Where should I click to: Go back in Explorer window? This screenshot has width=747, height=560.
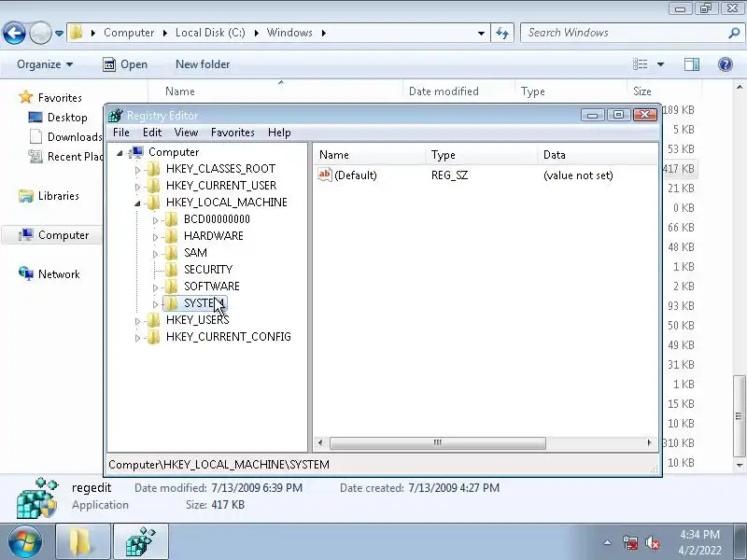click(14, 33)
